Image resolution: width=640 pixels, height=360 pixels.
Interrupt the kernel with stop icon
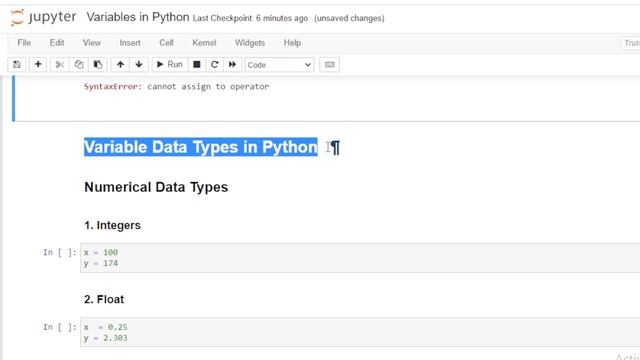197,64
